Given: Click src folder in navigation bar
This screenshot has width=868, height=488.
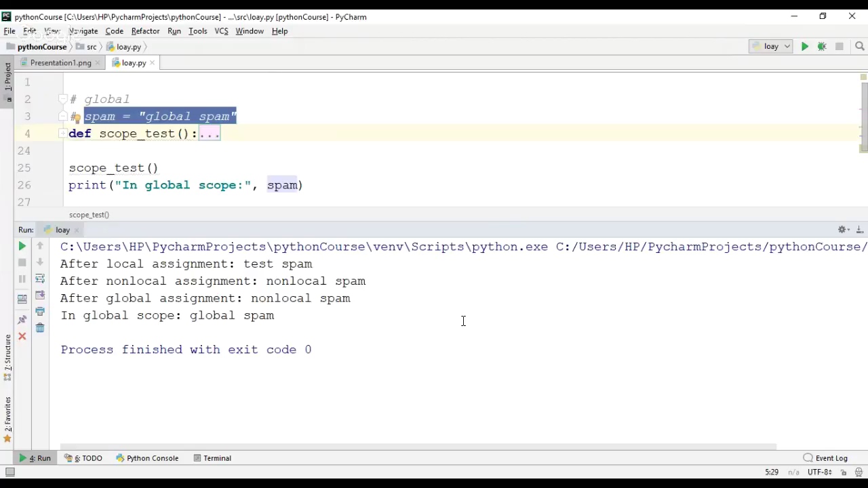Looking at the screenshot, I should point(86,47).
